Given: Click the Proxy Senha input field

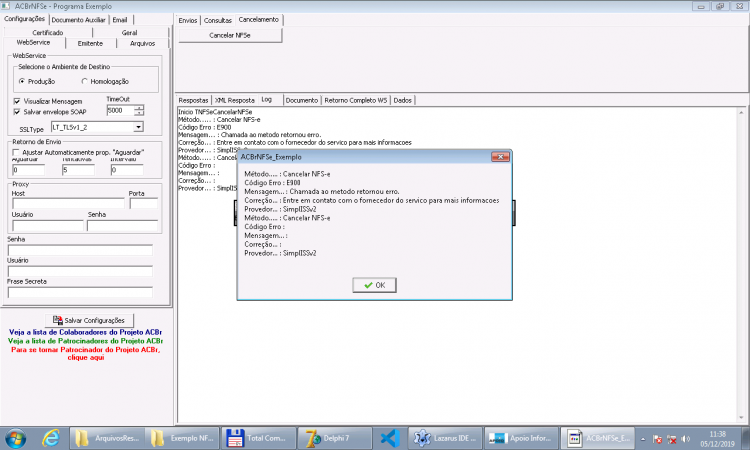Looking at the screenshot, I should pos(122,225).
